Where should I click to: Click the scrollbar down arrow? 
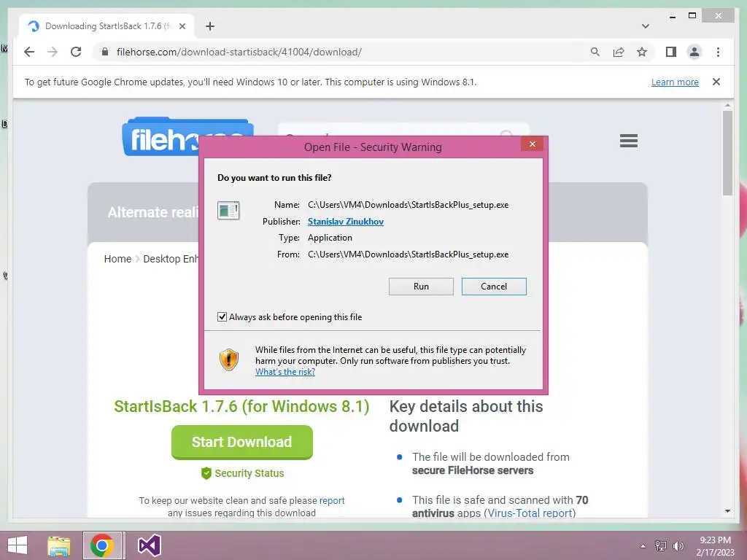coord(727,511)
